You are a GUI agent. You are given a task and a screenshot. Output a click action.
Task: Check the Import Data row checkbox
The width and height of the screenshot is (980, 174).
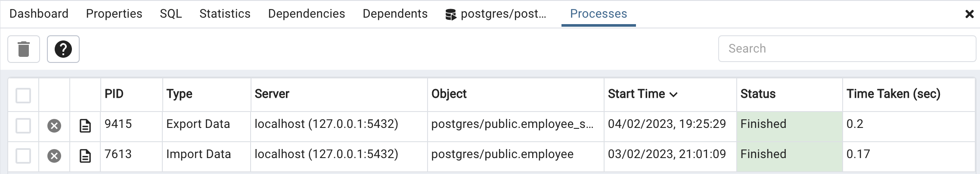pyautogui.click(x=23, y=156)
